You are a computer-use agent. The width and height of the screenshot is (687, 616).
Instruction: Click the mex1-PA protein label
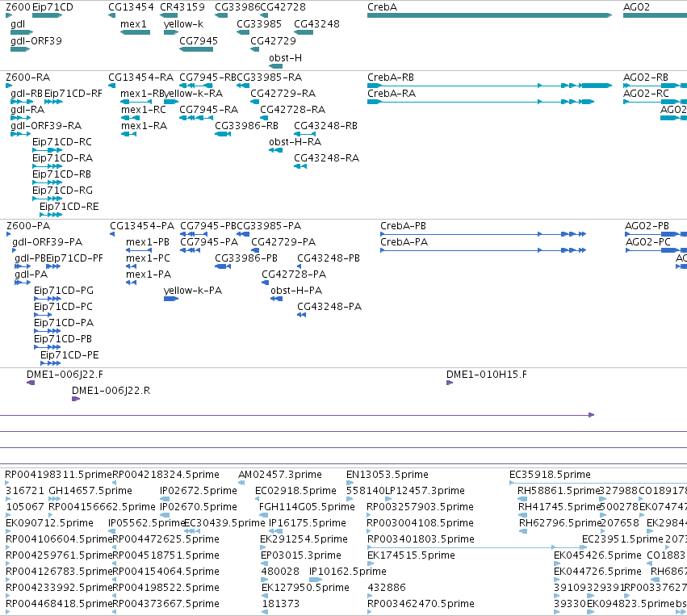click(149, 274)
